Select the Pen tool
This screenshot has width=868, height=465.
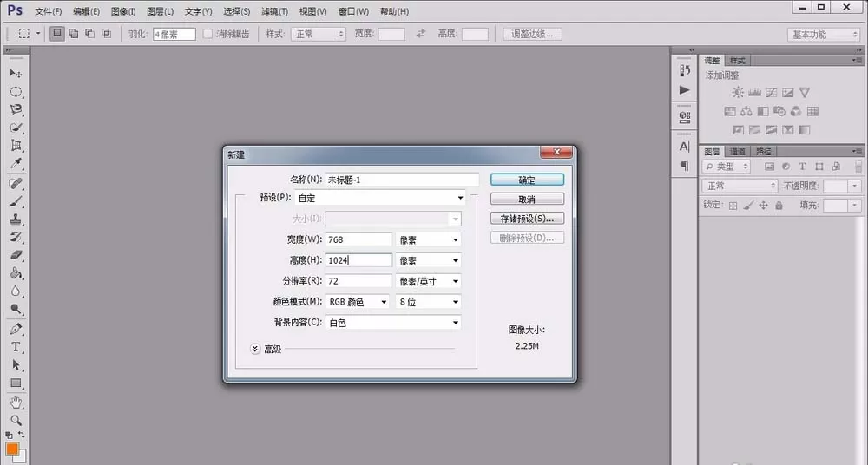[16, 330]
